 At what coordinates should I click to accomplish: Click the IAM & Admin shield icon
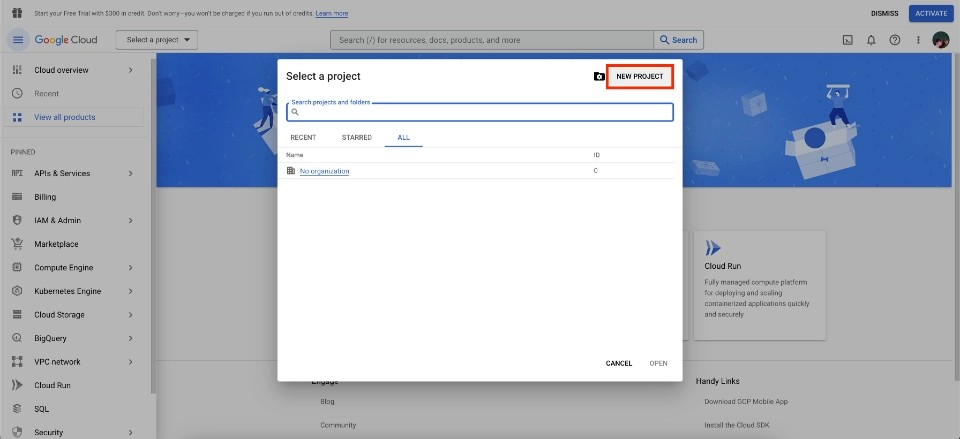point(17,220)
